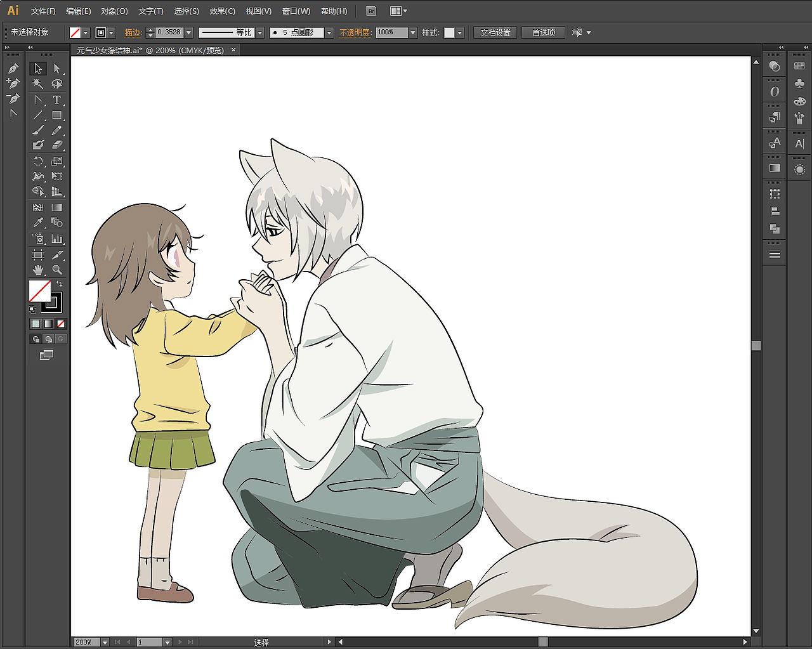Open the 文件(F) menu
812x649 pixels.
pos(43,11)
